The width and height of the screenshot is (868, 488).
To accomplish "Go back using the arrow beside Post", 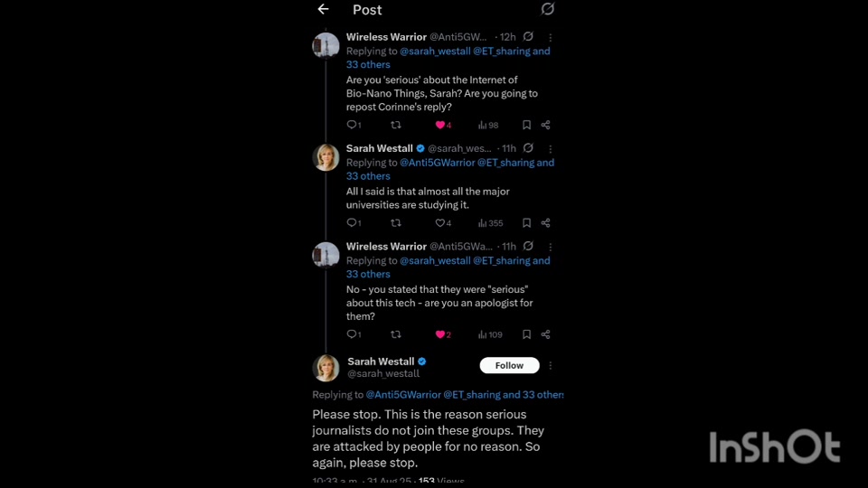I will pyautogui.click(x=323, y=9).
